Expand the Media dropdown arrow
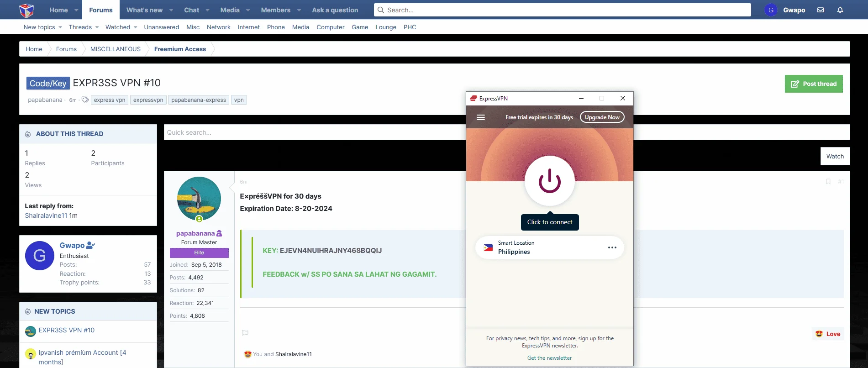 tap(248, 10)
